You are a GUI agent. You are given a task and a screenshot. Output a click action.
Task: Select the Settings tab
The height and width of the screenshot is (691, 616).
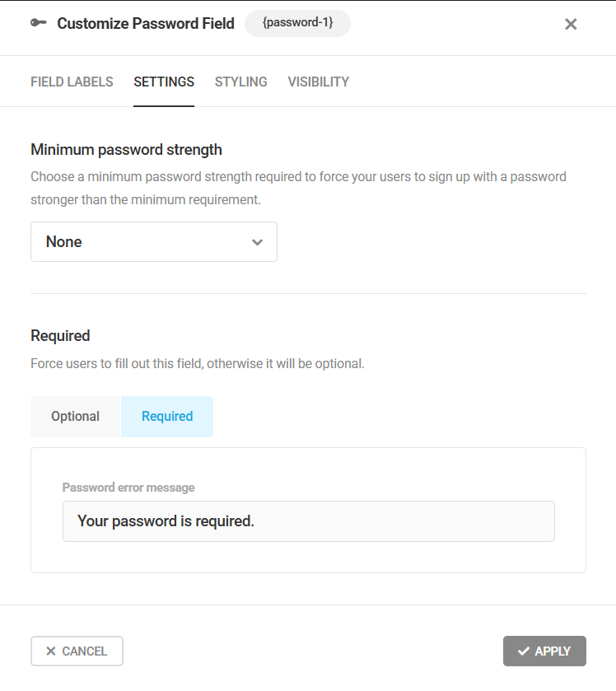point(164,82)
